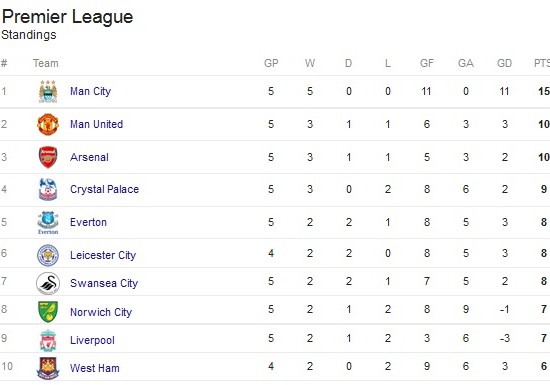Screen dimensions: 550x385
Task: Open the Man City team link
Action: (90, 92)
